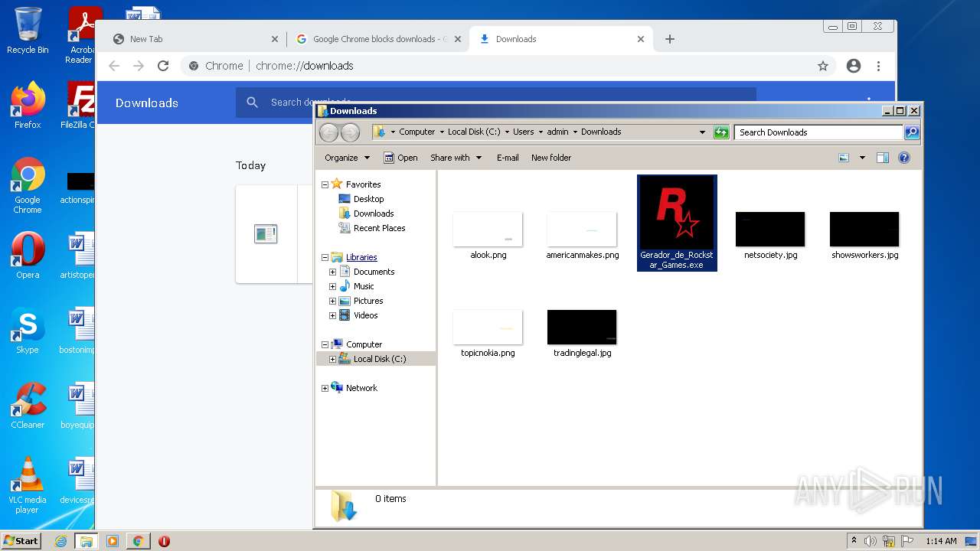Show hidden tray icons arrow
The height and width of the screenshot is (551, 980).
tap(854, 541)
